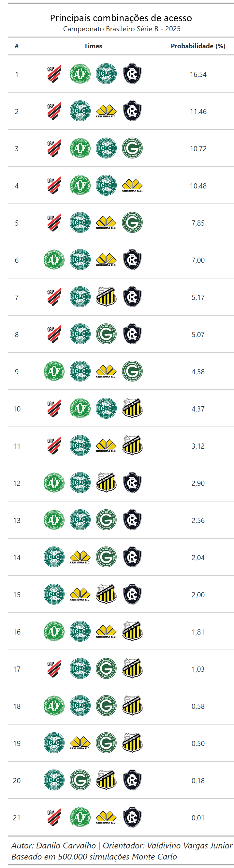Select the Goiás logo in row 9

(x=132, y=371)
